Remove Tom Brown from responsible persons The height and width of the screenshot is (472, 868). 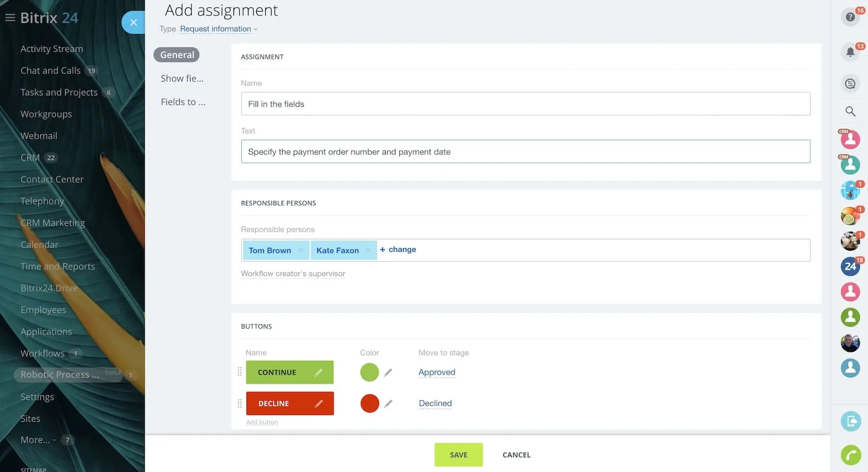coord(300,250)
